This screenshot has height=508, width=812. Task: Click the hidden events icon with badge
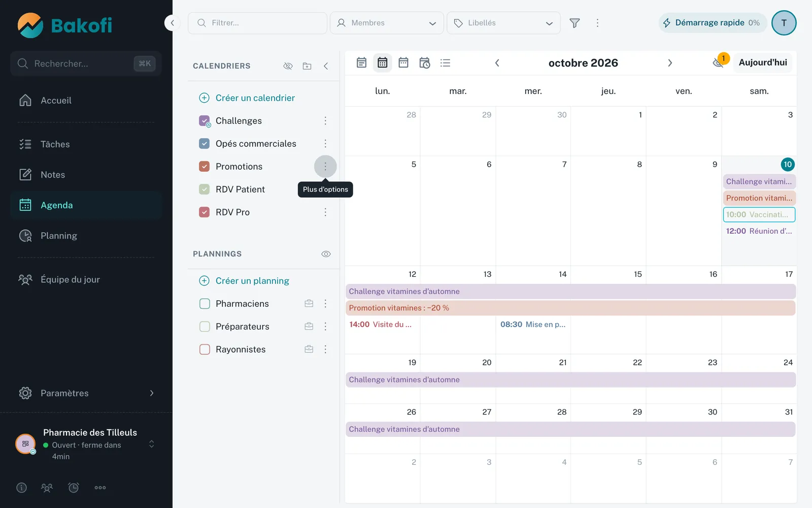719,62
